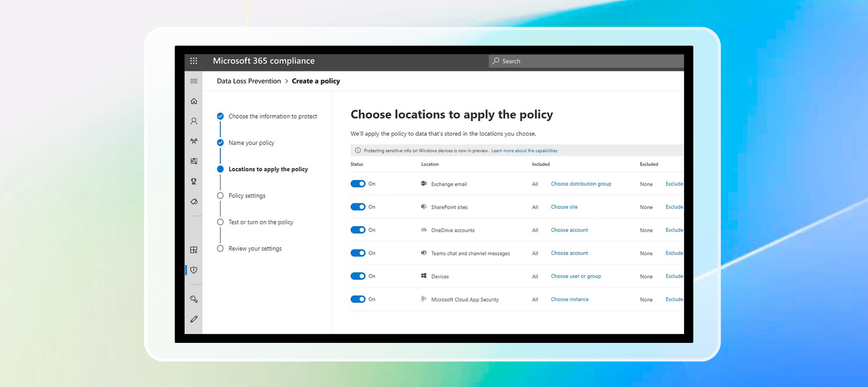
Task: Open the sliders settings icon in sidebar
Action: (194, 161)
